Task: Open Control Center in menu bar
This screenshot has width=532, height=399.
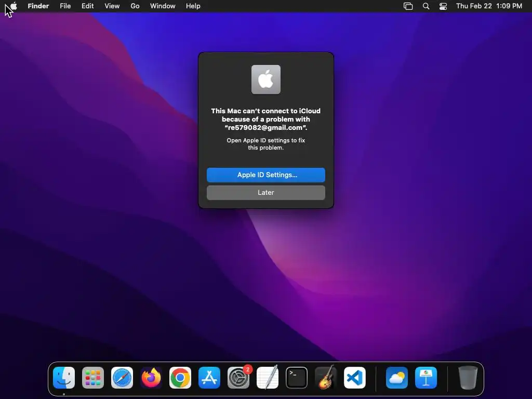Action: coord(443,6)
